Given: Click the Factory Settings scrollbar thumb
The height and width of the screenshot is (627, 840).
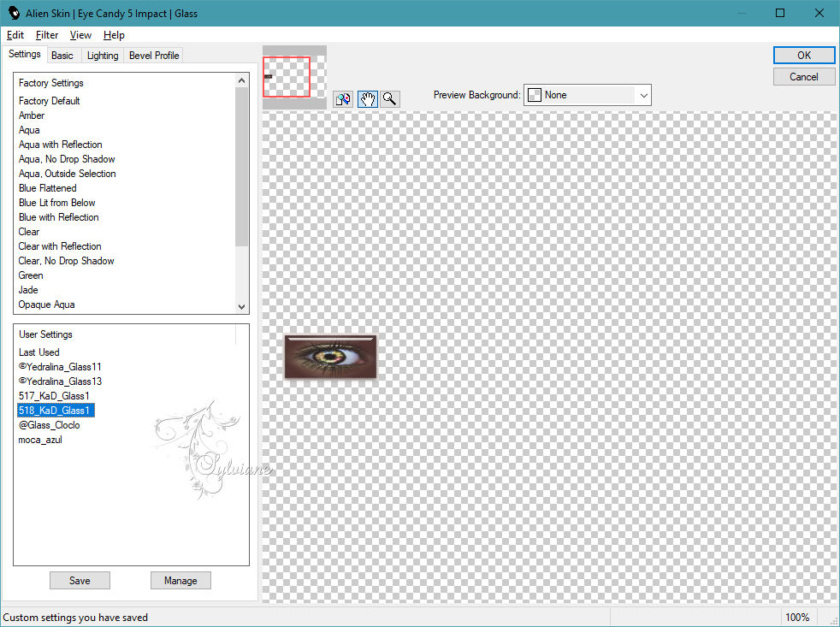Looking at the screenshot, I should click(241, 166).
